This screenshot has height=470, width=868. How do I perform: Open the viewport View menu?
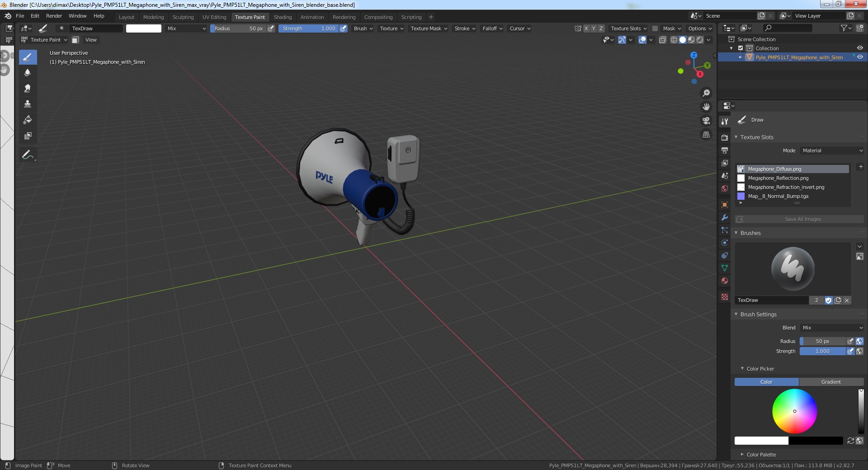coord(91,40)
